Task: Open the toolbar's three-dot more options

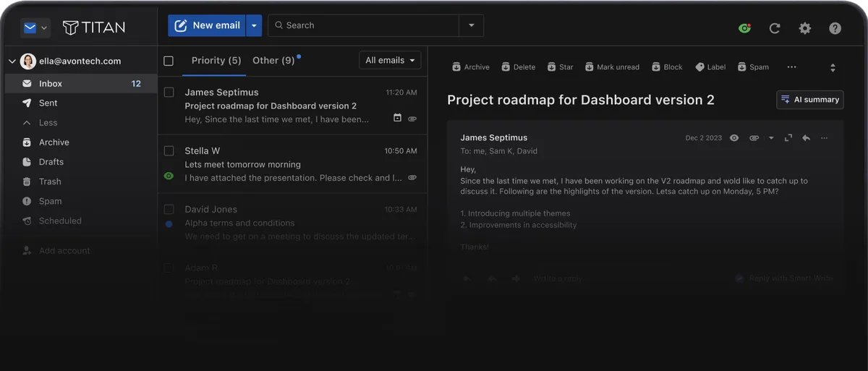Action: [791, 67]
